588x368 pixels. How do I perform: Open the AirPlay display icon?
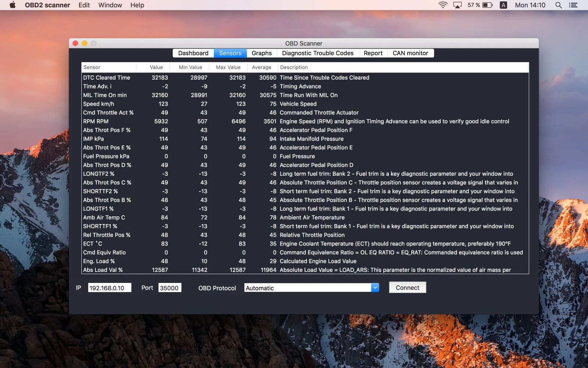(457, 5)
